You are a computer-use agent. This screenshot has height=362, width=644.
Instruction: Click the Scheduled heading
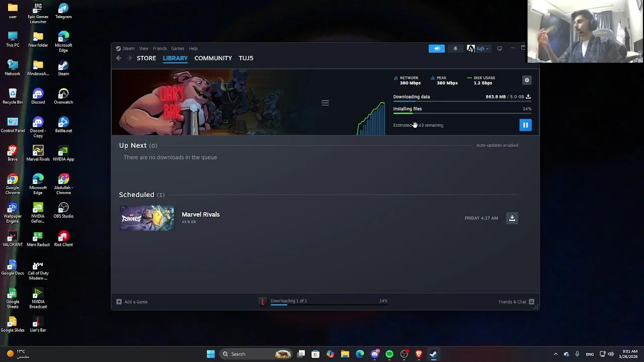(x=136, y=195)
